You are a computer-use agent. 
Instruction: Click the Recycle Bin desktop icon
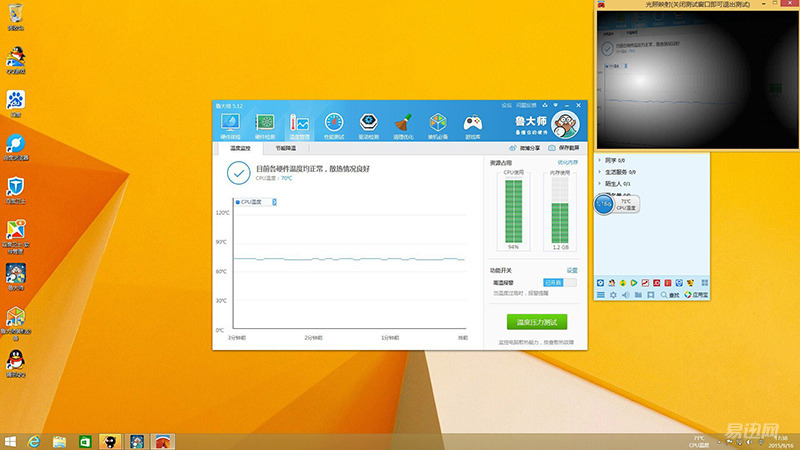(16, 16)
